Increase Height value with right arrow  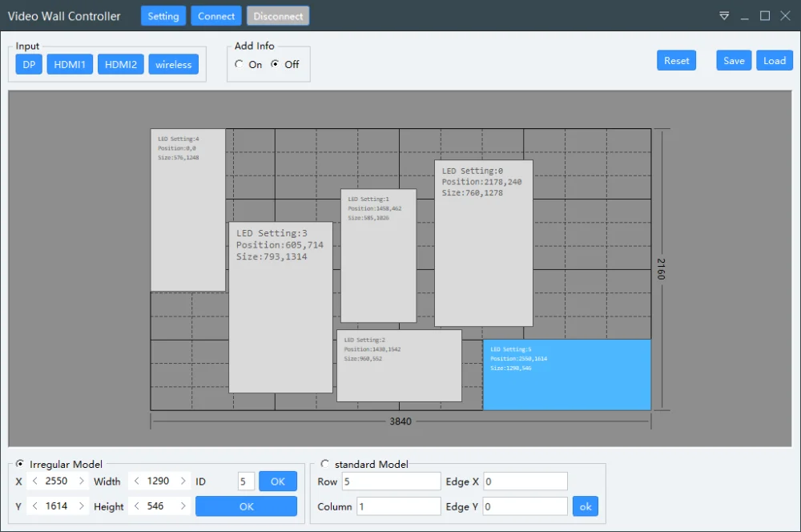click(183, 506)
